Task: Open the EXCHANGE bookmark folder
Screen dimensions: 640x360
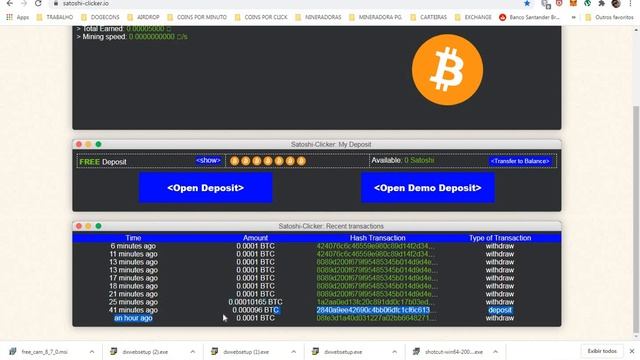Action: 473,17
